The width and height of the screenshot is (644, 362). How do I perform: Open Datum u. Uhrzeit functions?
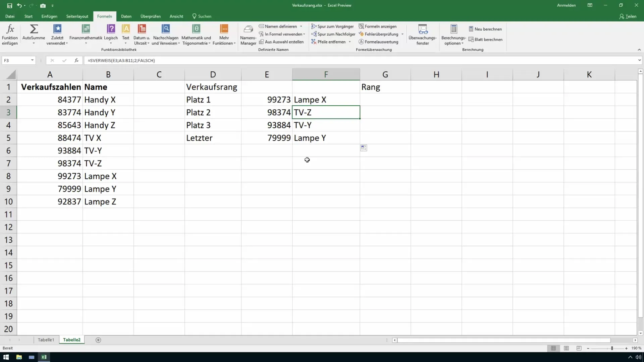(142, 34)
